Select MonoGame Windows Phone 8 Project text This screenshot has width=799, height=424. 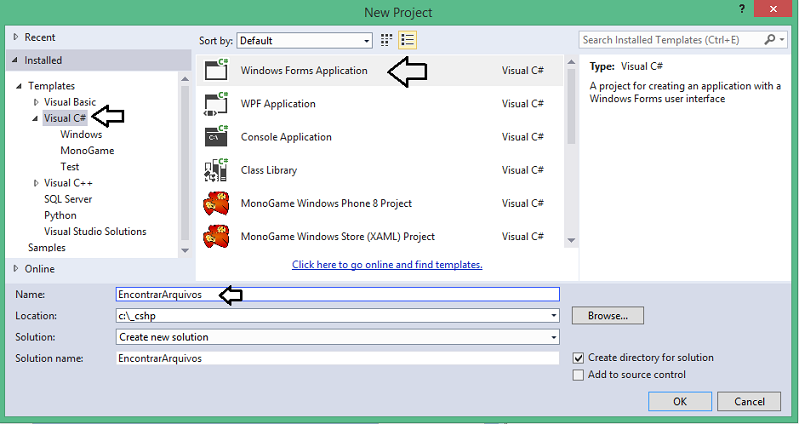click(x=326, y=203)
